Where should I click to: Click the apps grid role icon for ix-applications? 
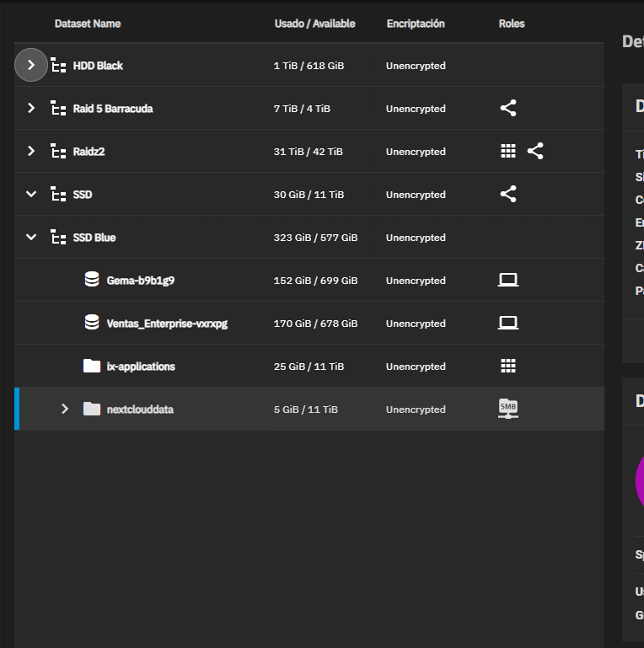click(508, 366)
